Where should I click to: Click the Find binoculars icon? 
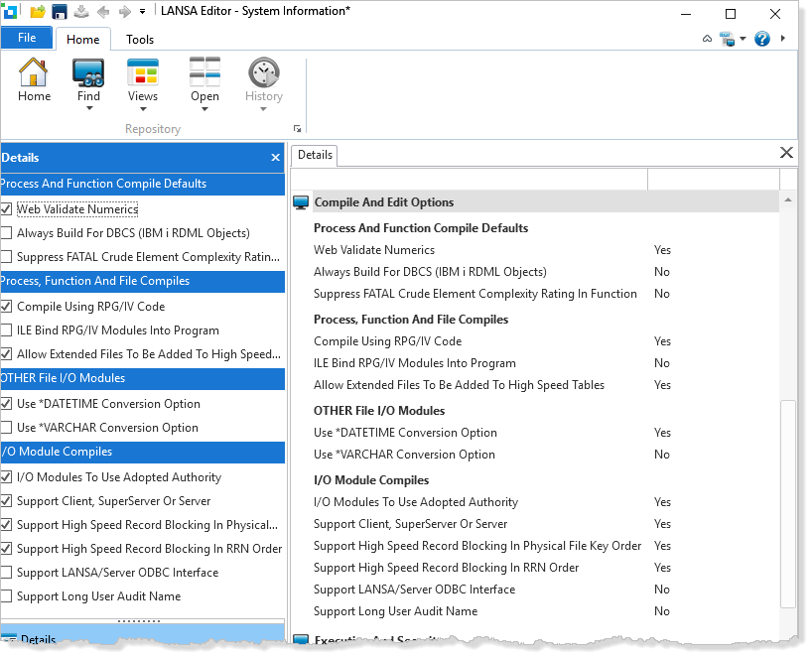[88, 73]
